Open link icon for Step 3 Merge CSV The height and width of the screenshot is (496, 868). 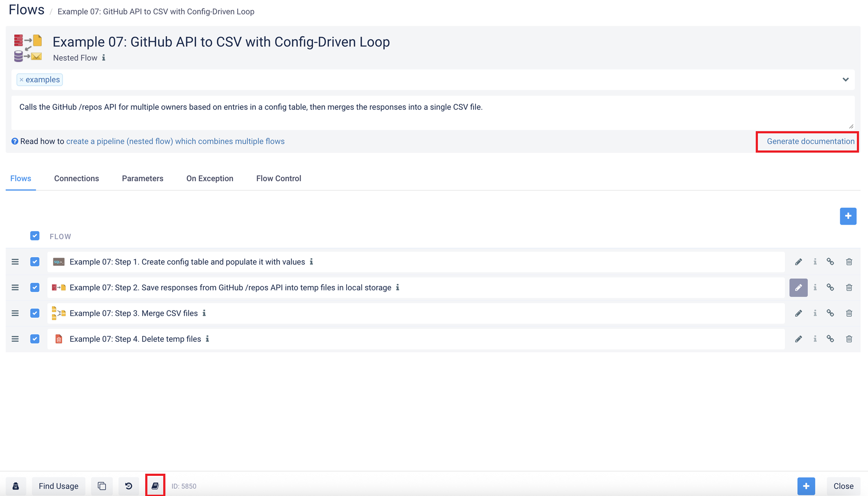[x=830, y=313]
